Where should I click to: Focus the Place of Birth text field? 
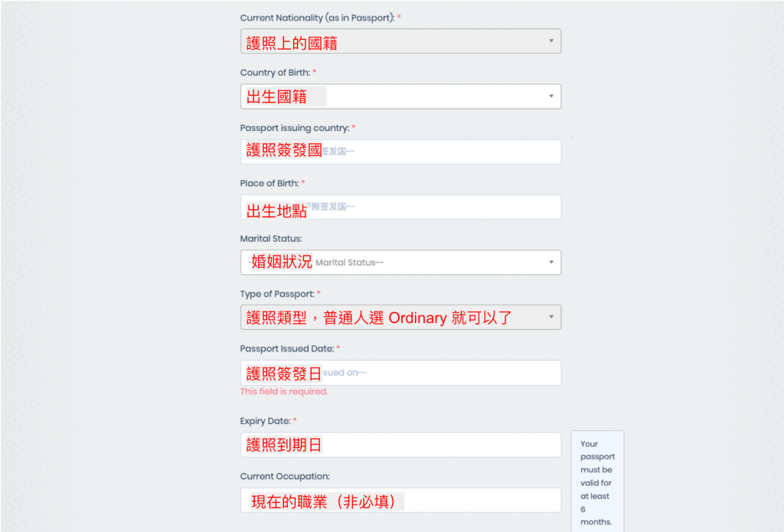(400, 207)
